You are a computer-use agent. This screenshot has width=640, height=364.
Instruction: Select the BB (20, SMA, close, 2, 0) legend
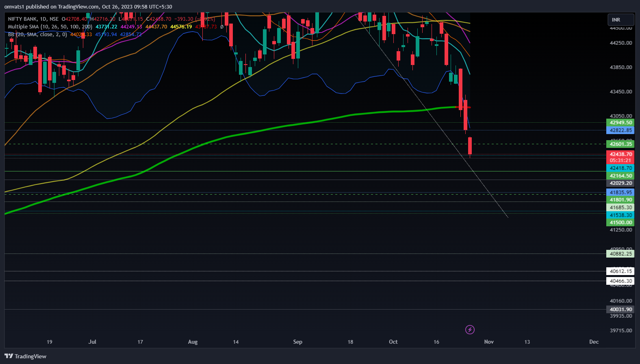(x=37, y=35)
